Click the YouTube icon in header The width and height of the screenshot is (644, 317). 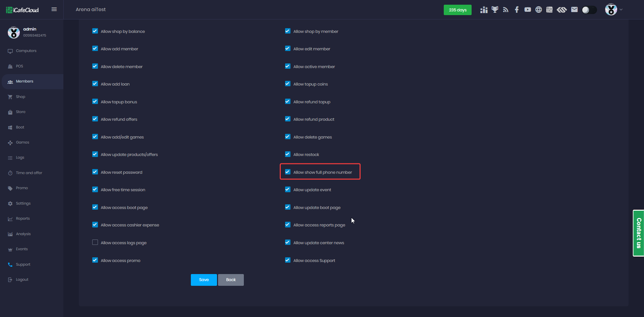tap(528, 10)
